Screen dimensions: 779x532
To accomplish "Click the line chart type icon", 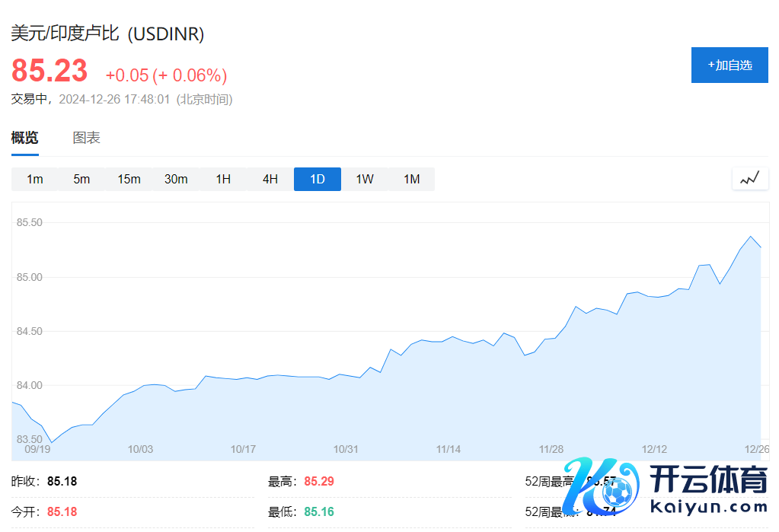I will tap(750, 179).
